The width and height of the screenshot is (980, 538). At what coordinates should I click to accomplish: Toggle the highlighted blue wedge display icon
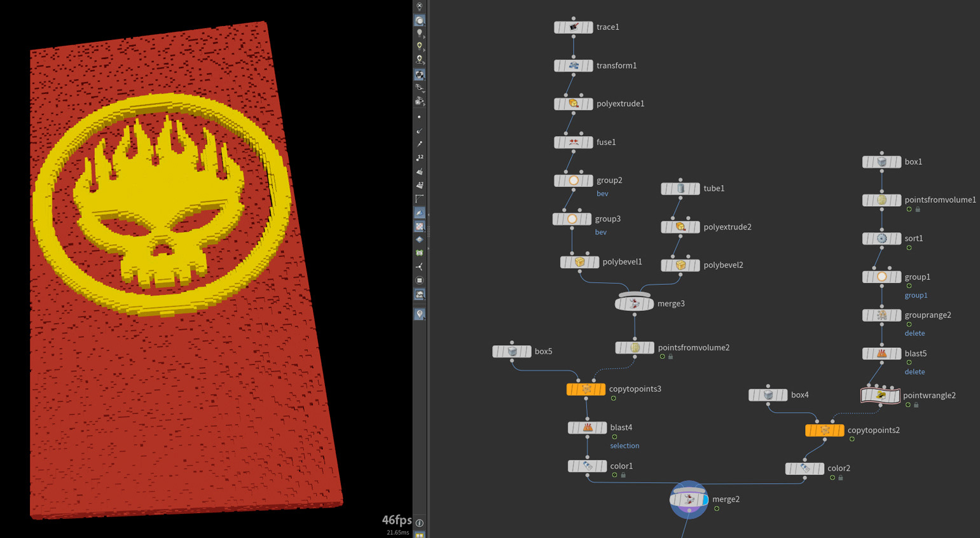click(420, 212)
